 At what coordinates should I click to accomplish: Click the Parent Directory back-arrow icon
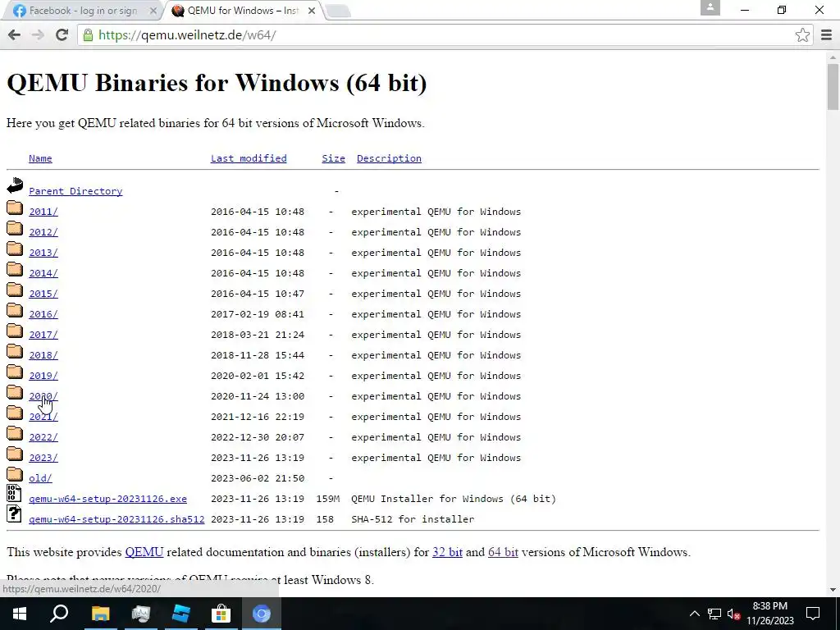pyautogui.click(x=15, y=186)
